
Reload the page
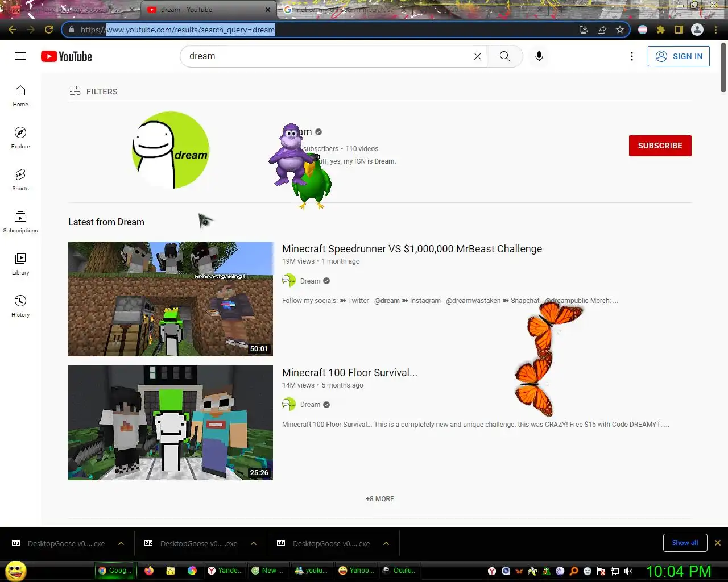49,30
